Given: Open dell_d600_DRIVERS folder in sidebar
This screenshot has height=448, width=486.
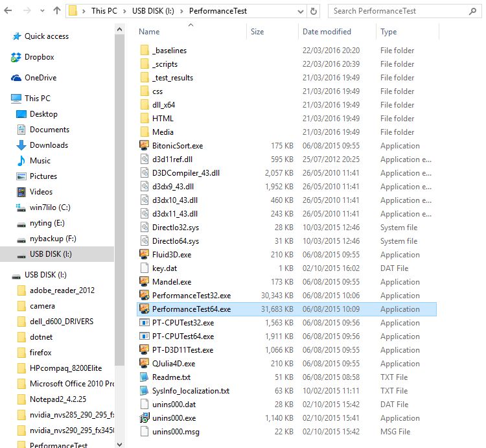Looking at the screenshot, I should pos(62,322).
